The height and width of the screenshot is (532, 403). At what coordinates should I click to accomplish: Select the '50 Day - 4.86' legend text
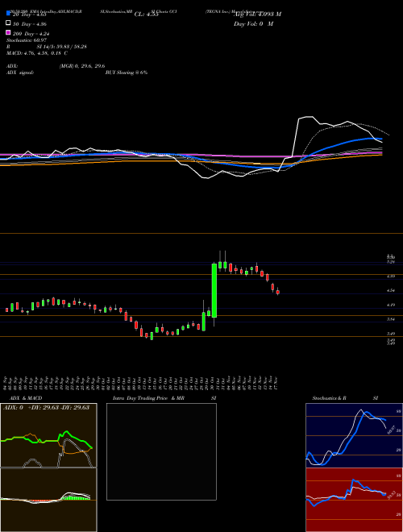(x=30, y=24)
